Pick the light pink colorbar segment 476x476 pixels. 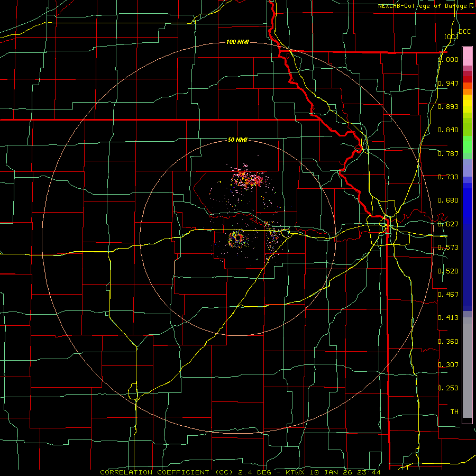467,57
